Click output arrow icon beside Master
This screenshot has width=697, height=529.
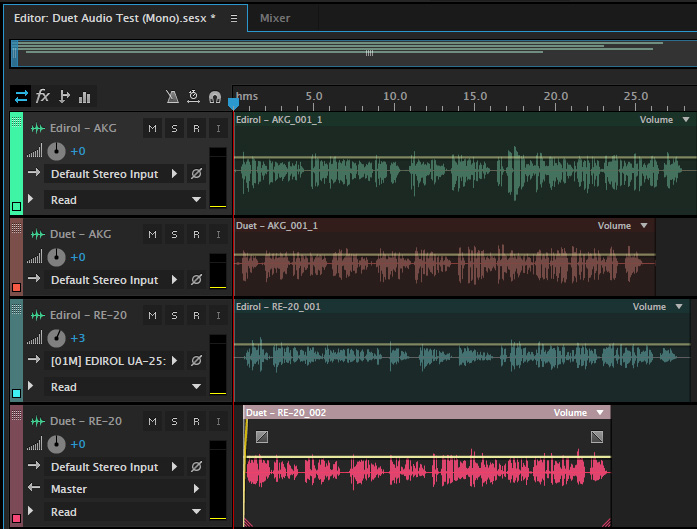(34, 488)
